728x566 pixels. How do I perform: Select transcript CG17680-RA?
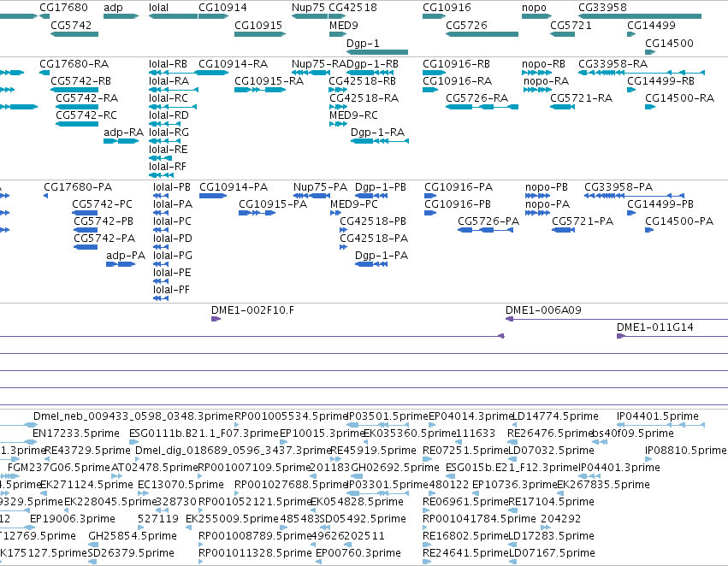(74, 63)
